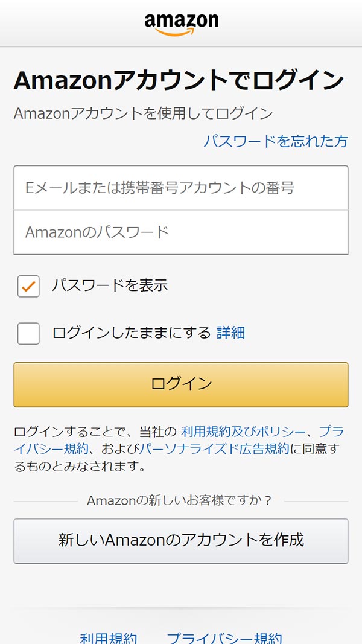Click the ログインしたままにする label text
Screen dimensions: 362x644
pos(131,333)
